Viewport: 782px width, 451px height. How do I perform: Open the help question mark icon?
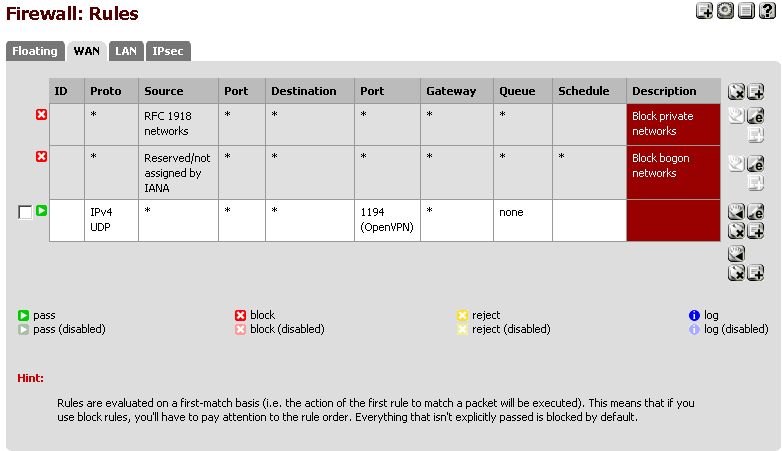(767, 11)
